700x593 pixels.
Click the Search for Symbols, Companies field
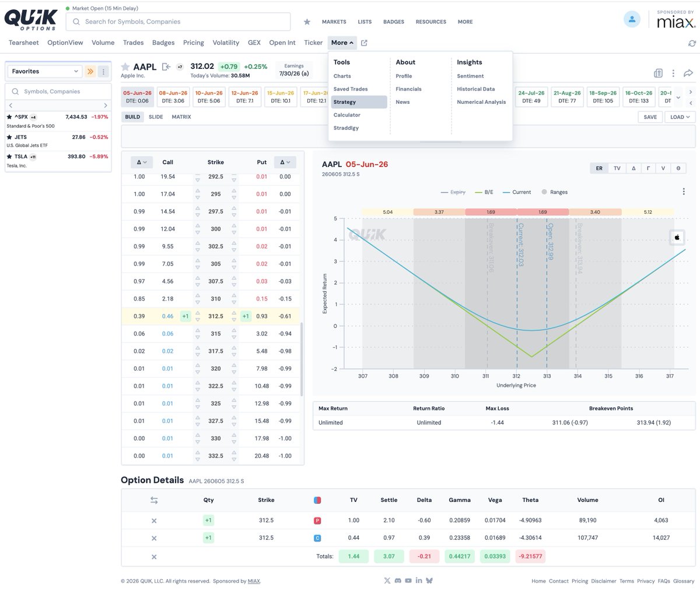tap(178, 22)
